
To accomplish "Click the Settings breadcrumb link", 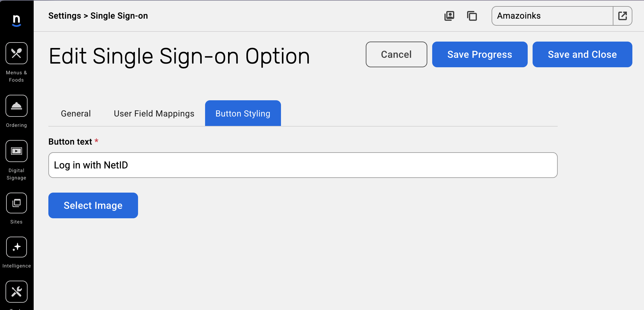I will (65, 16).
